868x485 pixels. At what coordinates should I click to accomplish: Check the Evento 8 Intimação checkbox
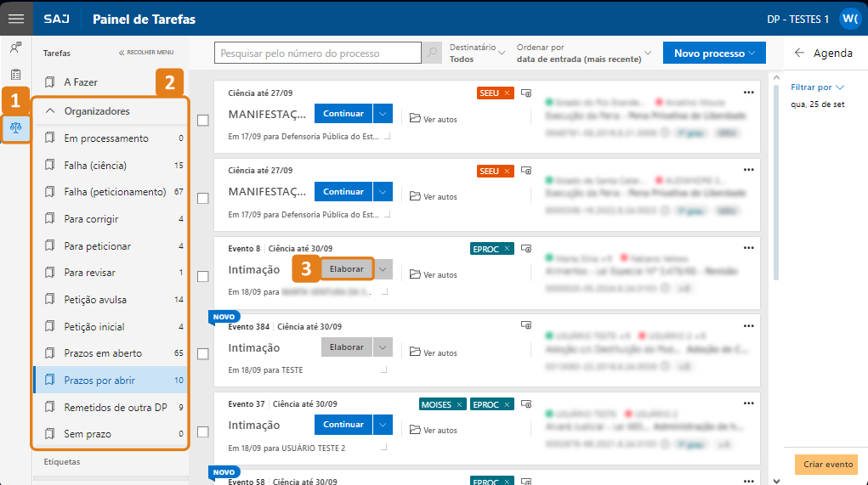coord(203,276)
